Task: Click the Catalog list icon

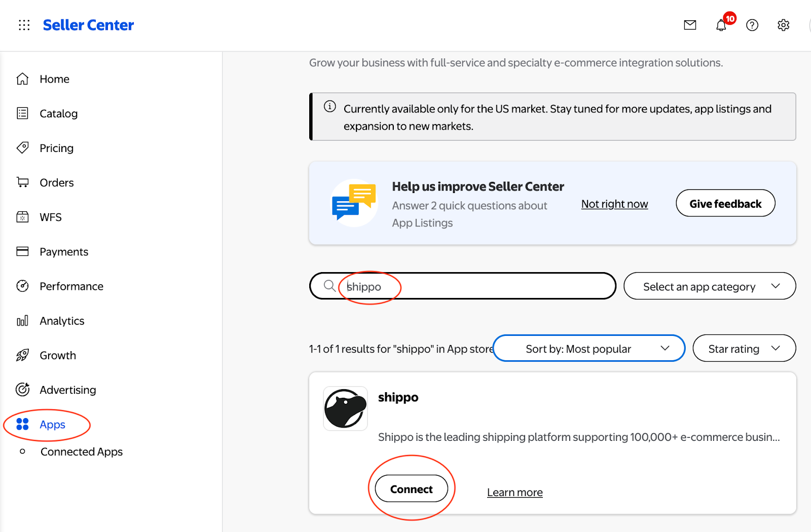Action: (x=22, y=113)
